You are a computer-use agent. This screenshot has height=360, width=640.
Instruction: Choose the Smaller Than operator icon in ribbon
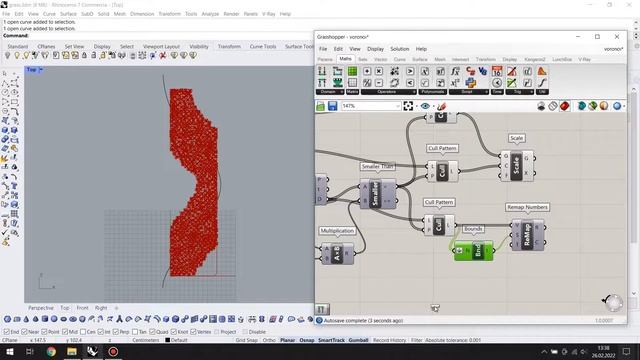(410, 82)
